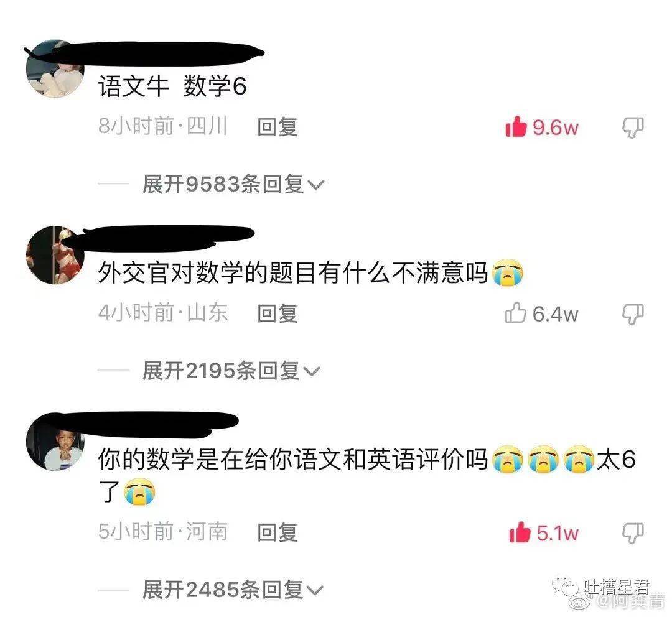
Task: Click the comment text 语文牛 数学6
Action: pos(172,86)
